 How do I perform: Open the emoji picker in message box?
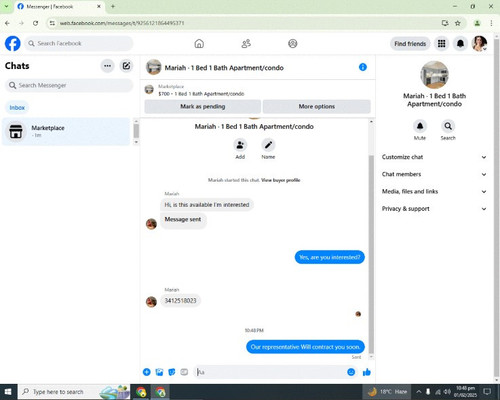pyautogui.click(x=351, y=372)
